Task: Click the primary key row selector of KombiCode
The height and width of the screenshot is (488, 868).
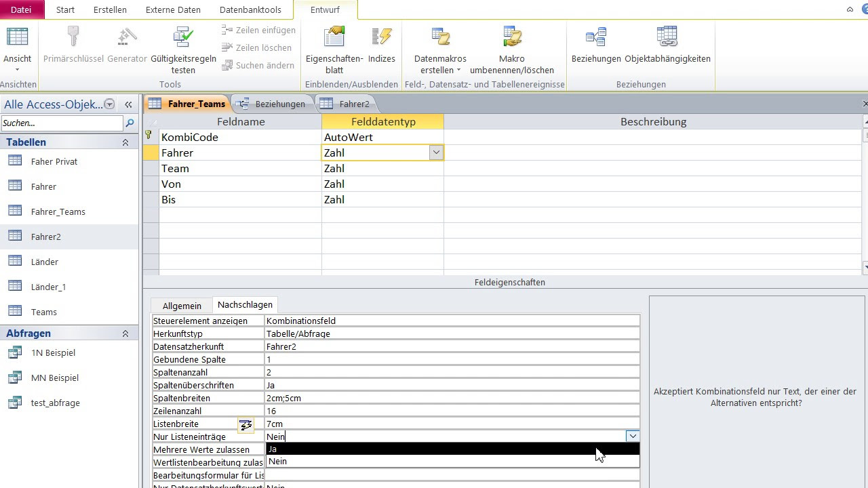Action: pos(151,137)
